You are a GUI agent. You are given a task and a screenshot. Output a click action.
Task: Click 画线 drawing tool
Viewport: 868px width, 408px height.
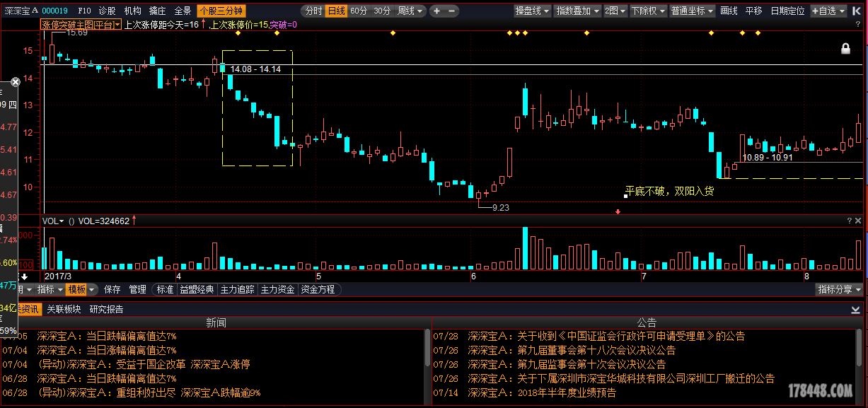pyautogui.click(x=729, y=11)
